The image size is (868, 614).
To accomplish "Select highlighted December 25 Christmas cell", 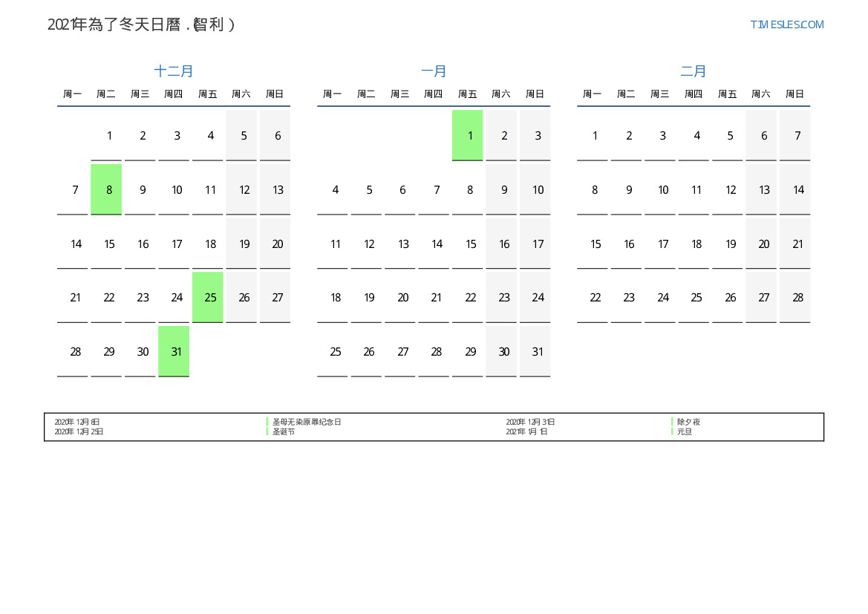I will click(x=208, y=297).
